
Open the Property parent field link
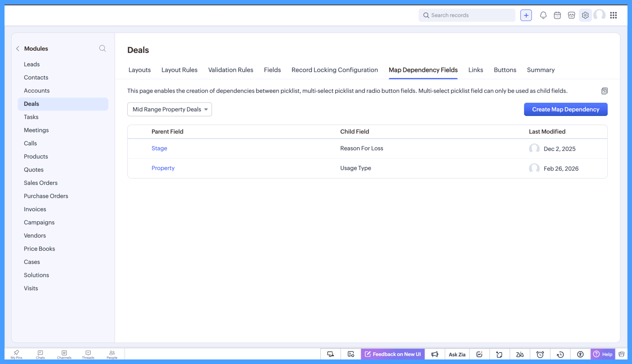click(x=163, y=168)
